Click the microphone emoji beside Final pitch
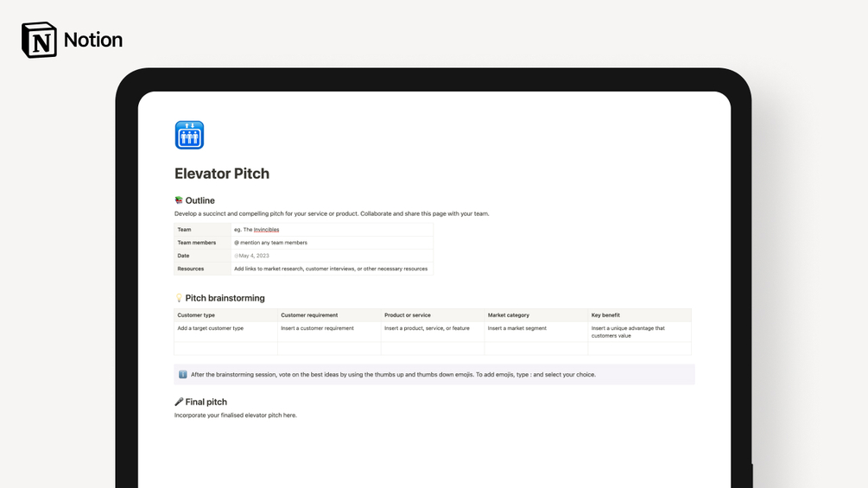Image resolution: width=868 pixels, height=488 pixels. pyautogui.click(x=179, y=402)
